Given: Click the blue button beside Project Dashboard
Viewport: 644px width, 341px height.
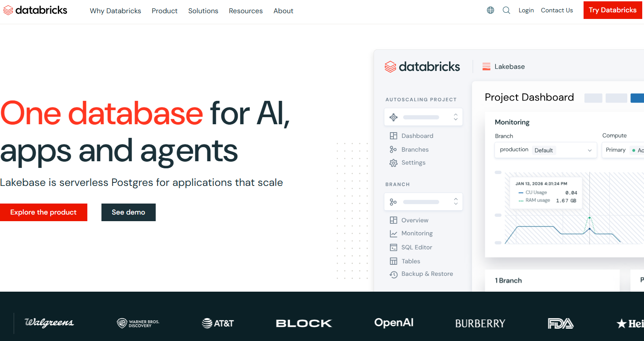Looking at the screenshot, I should pos(637,98).
